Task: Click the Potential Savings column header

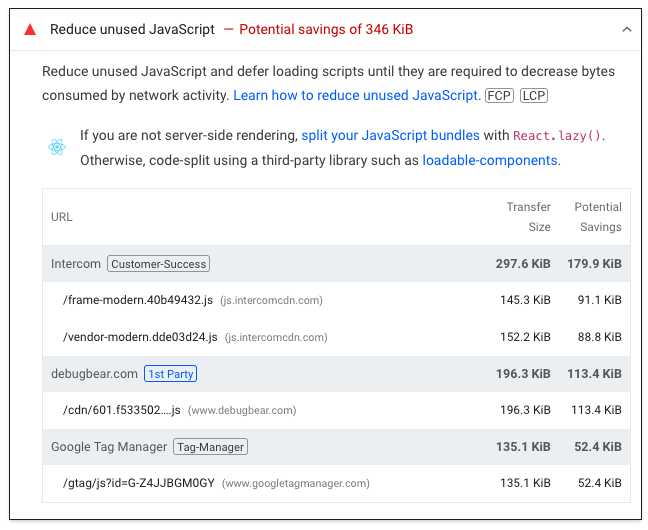Action: click(x=598, y=217)
